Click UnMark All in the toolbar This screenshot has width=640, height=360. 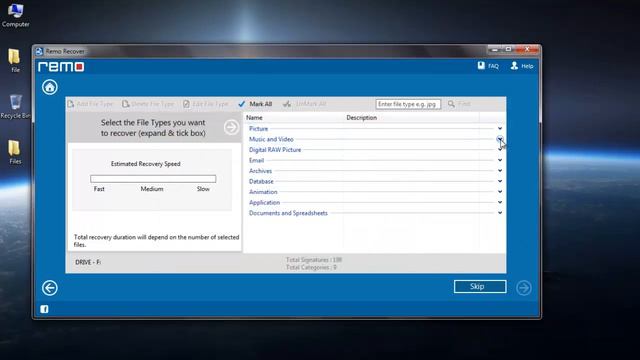pos(305,104)
